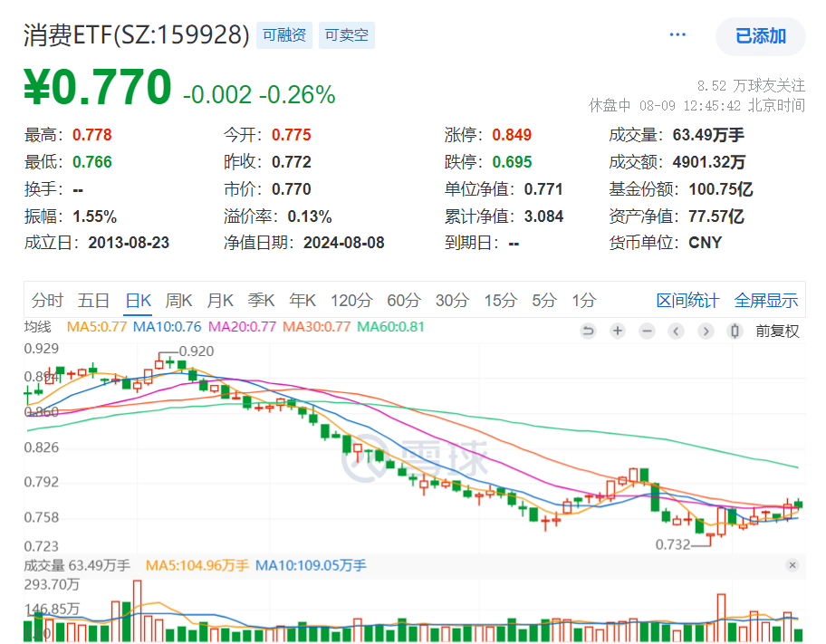Move the chart left with the left chevron icon
Viewport: 826px width, 644px height.
tap(677, 331)
